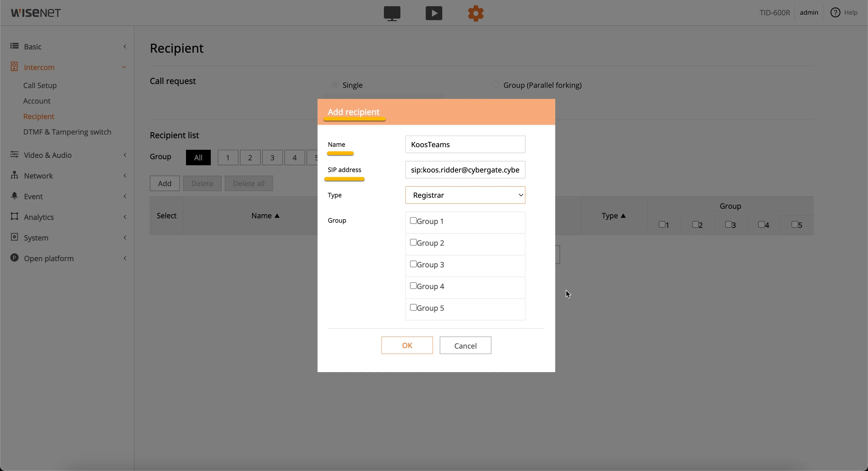Select group filter tab 4
The height and width of the screenshot is (471, 868).
[x=295, y=158]
